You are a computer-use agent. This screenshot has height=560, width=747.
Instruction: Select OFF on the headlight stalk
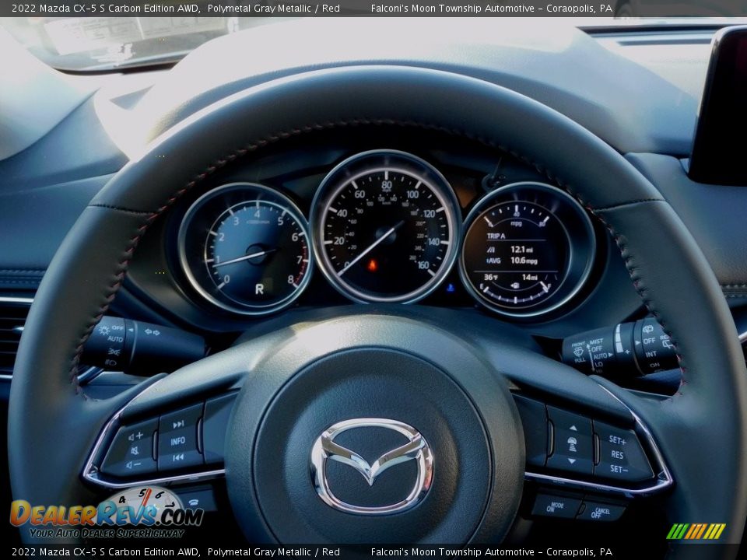(117, 328)
